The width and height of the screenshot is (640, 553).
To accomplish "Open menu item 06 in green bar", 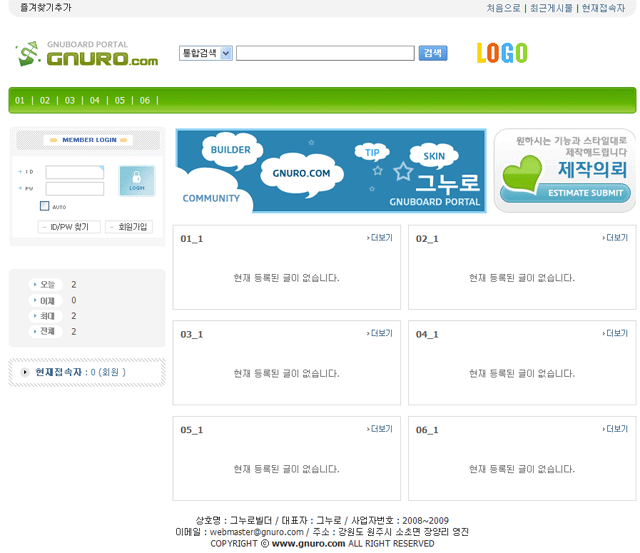I will 145,100.
